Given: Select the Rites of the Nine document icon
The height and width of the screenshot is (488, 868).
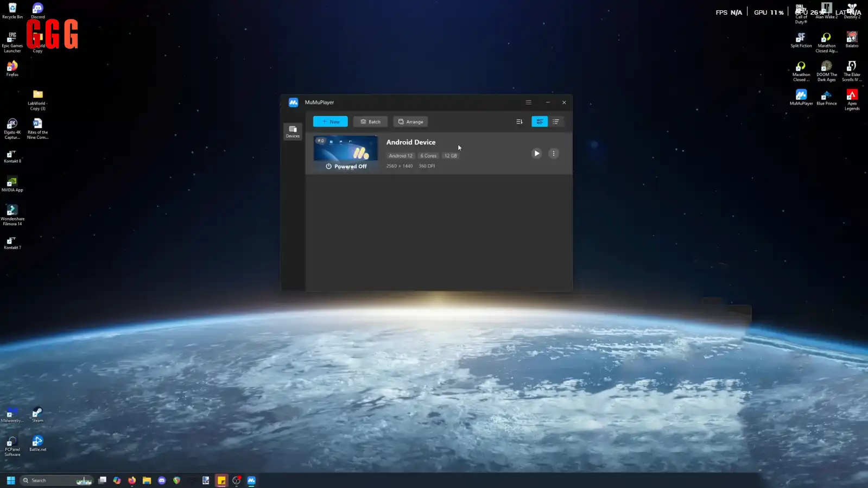Looking at the screenshot, I should (x=38, y=129).
